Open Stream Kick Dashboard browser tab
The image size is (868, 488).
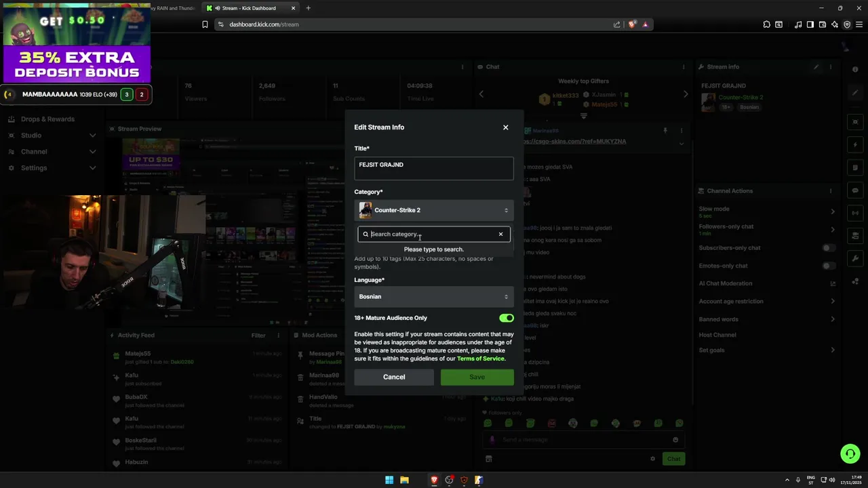(x=251, y=8)
